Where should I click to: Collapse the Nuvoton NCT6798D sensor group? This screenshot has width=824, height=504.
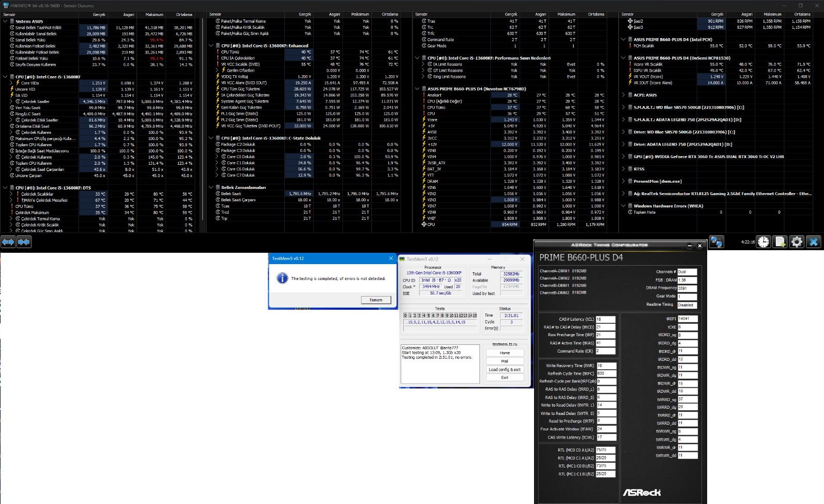point(417,89)
